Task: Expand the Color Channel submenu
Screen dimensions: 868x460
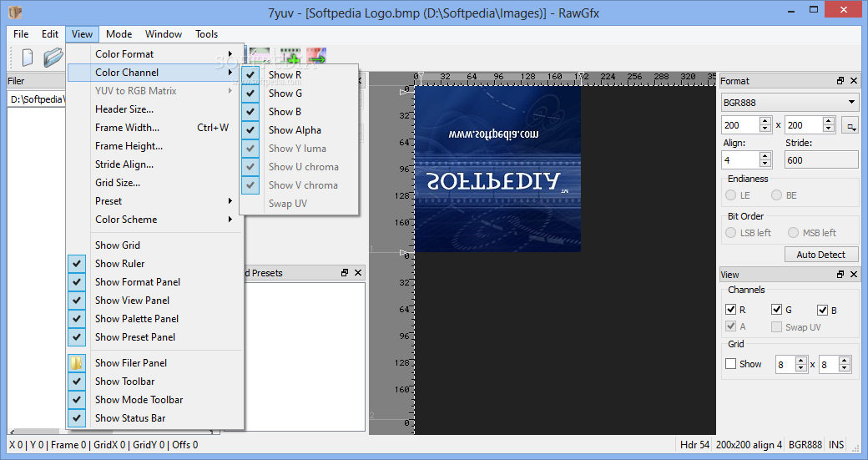Action: click(x=155, y=73)
